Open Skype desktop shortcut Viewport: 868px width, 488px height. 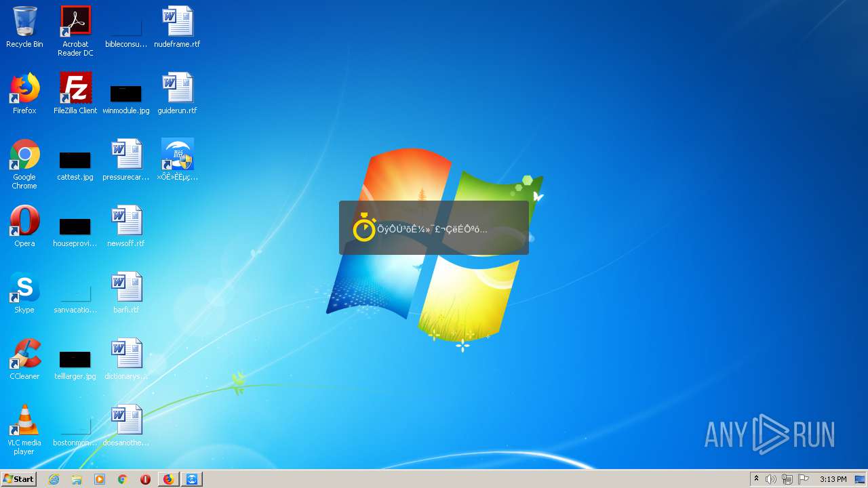pos(24,293)
